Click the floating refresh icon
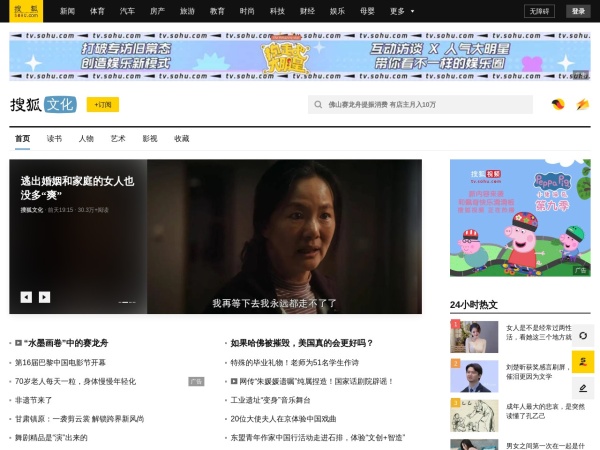 [583, 336]
